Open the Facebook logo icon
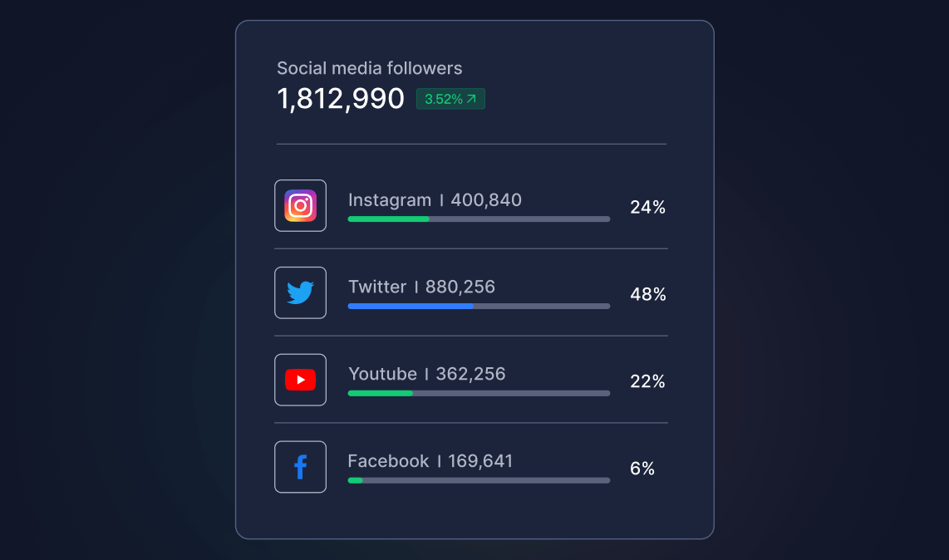 300,467
